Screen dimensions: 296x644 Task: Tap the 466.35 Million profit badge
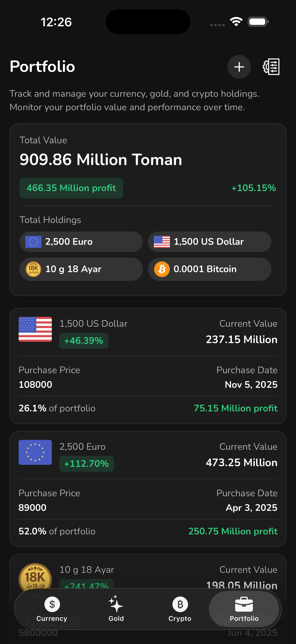click(71, 188)
